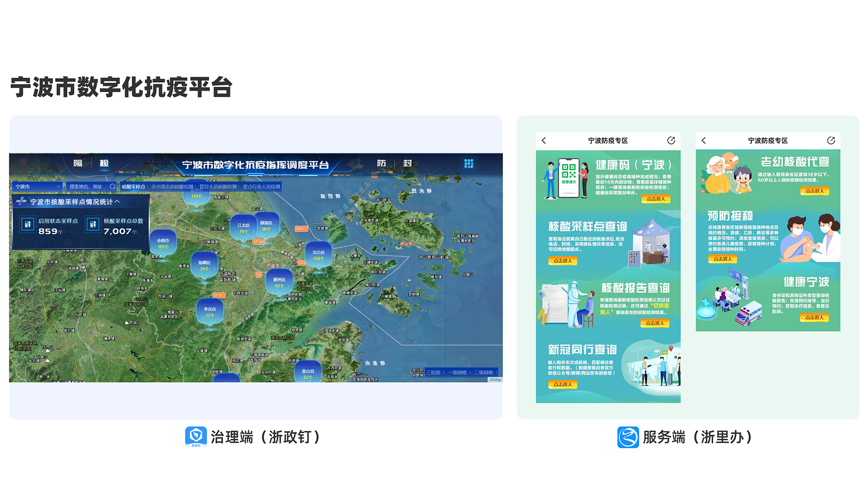This screenshot has height=488, width=868.
Task: Click the search magnifier icon in map search
Action: [x=113, y=187]
